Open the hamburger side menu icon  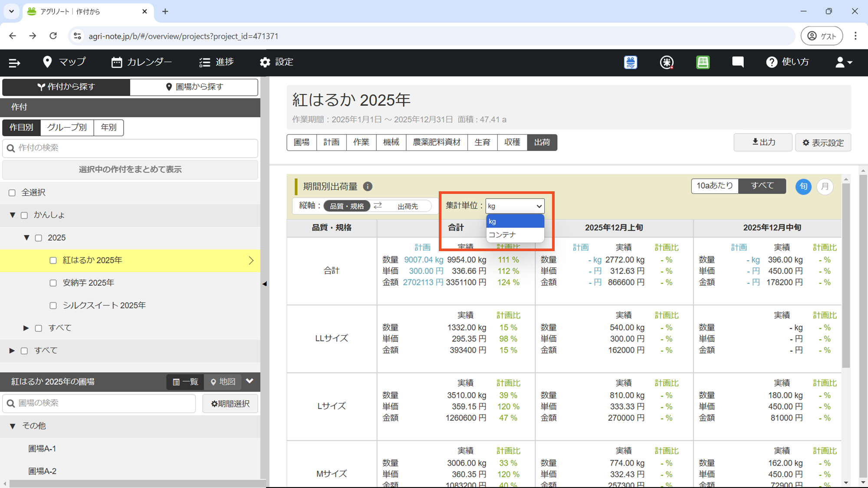tap(14, 63)
